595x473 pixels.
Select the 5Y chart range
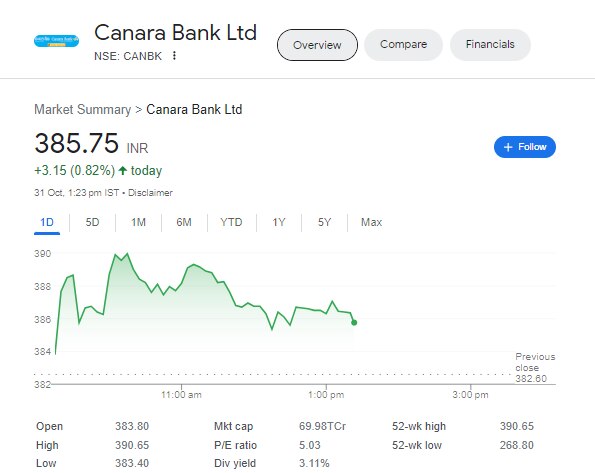point(324,222)
